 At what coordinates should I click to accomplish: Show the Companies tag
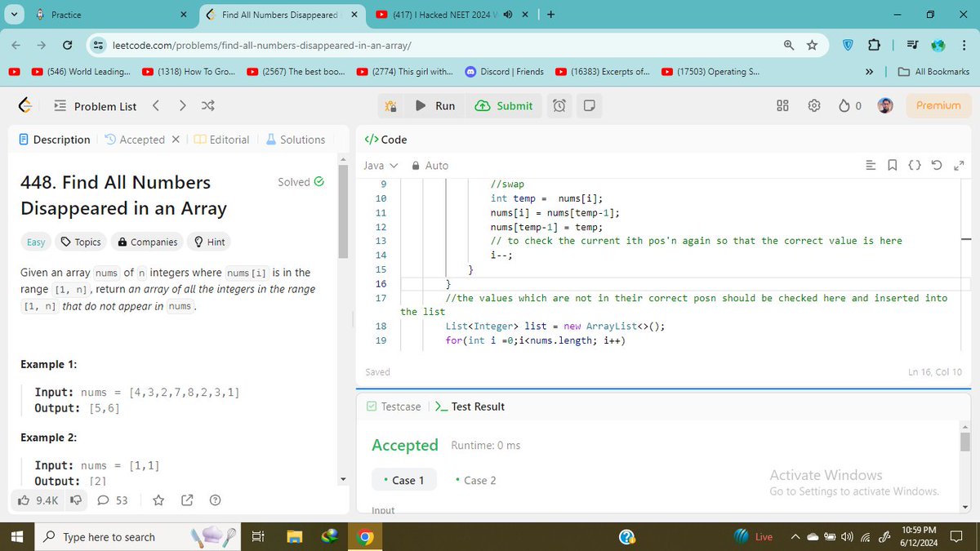tap(148, 242)
